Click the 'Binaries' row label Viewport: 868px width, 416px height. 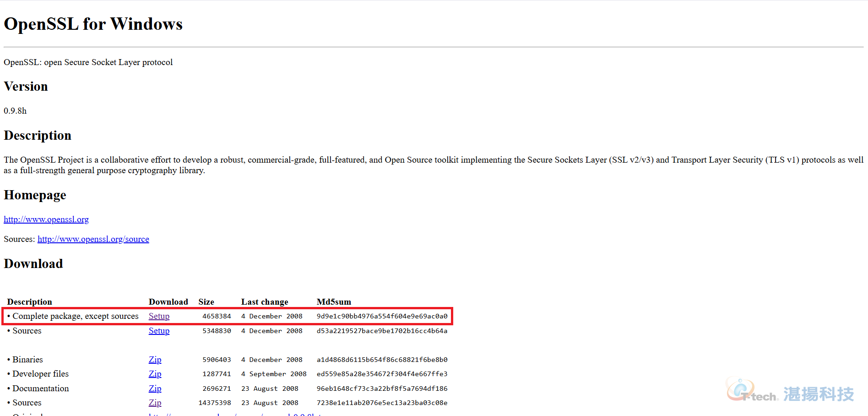[x=27, y=360]
